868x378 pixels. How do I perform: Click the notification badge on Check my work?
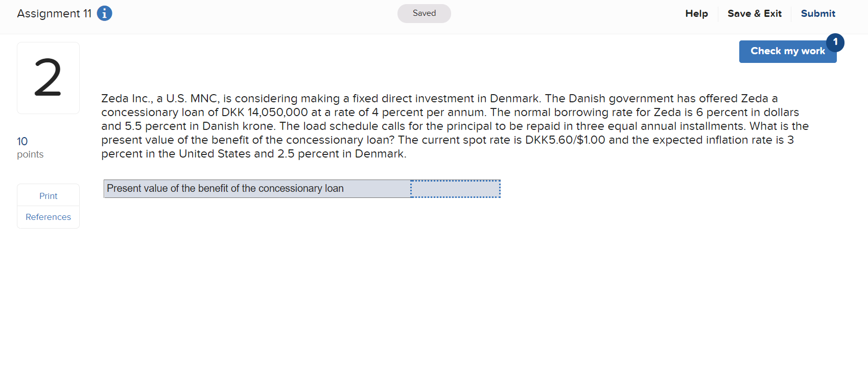click(x=836, y=42)
